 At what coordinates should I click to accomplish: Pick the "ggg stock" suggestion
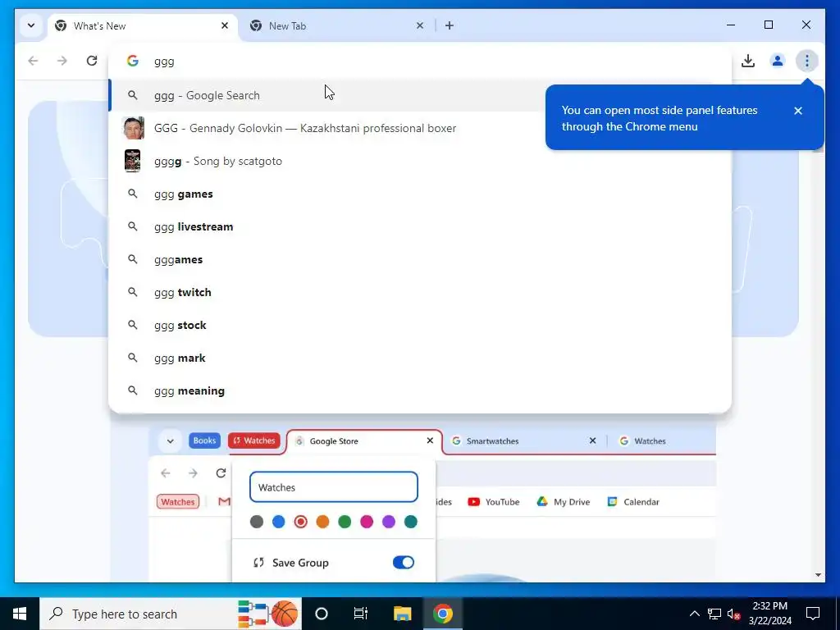pos(420,325)
